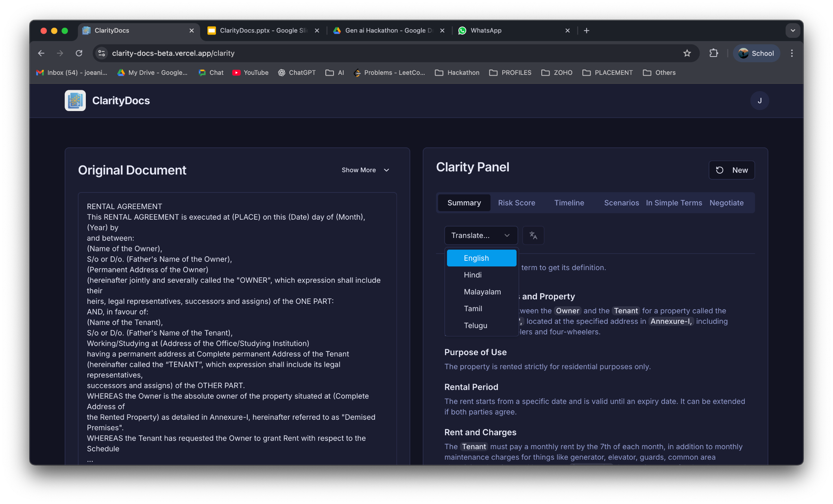The height and width of the screenshot is (504, 833).
Task: Open the YouTube bookmark
Action: [x=251, y=72]
